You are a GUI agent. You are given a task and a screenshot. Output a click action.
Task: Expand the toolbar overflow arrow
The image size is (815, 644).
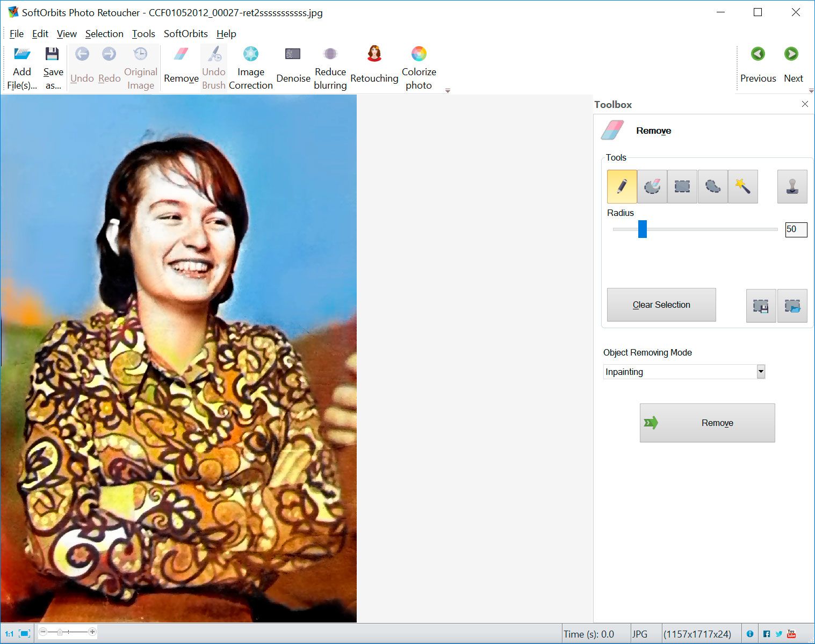[x=448, y=91]
